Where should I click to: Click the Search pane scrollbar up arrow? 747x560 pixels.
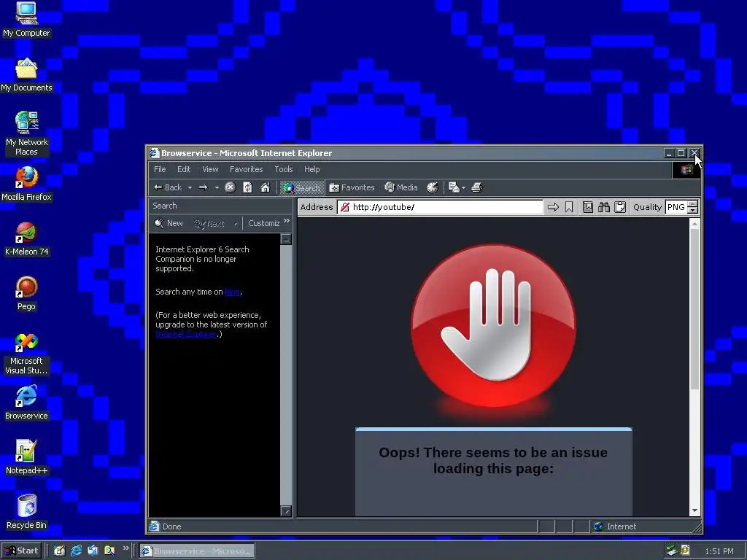pyautogui.click(x=286, y=239)
